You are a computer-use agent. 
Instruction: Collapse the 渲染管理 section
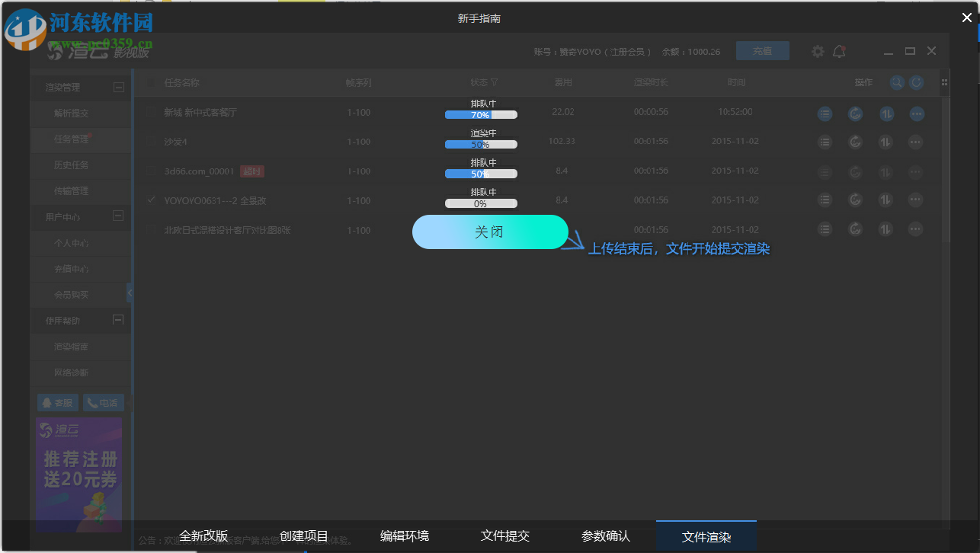pos(119,87)
